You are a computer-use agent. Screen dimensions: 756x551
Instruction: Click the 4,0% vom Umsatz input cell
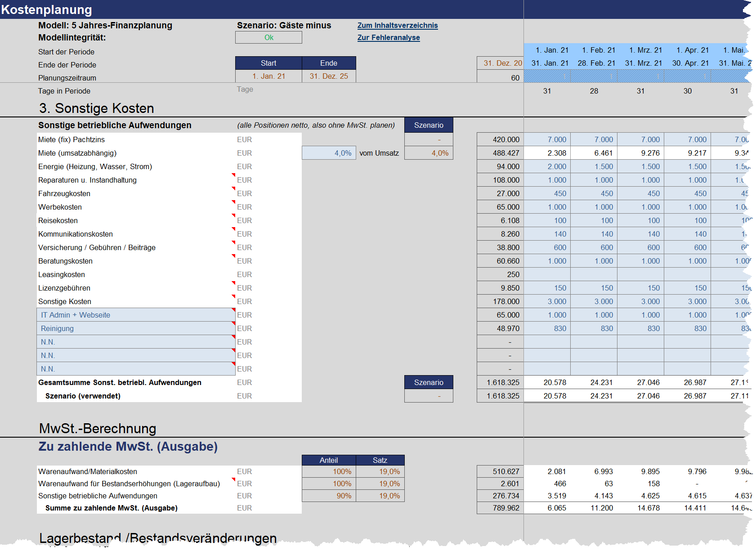click(329, 153)
